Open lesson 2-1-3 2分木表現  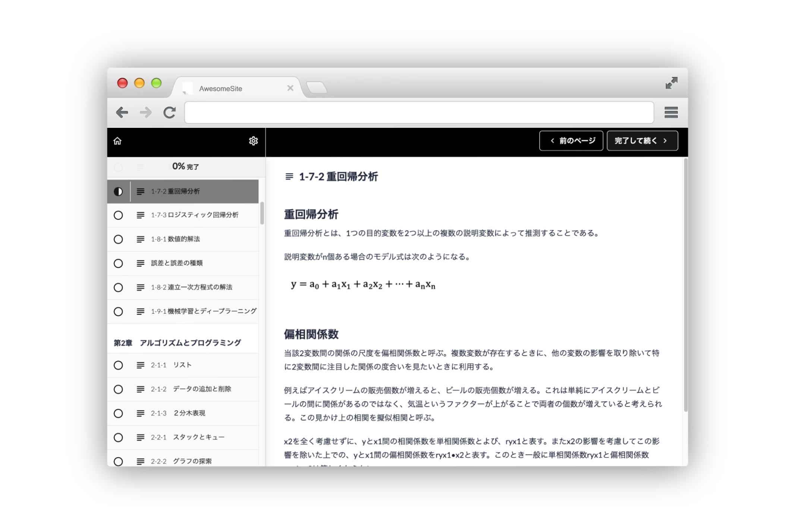183,413
